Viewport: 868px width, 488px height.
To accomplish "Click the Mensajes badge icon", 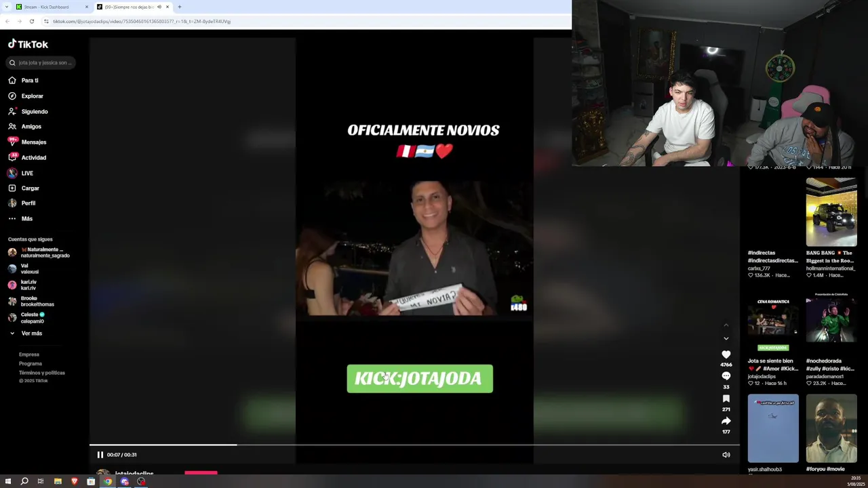I will [x=12, y=142].
